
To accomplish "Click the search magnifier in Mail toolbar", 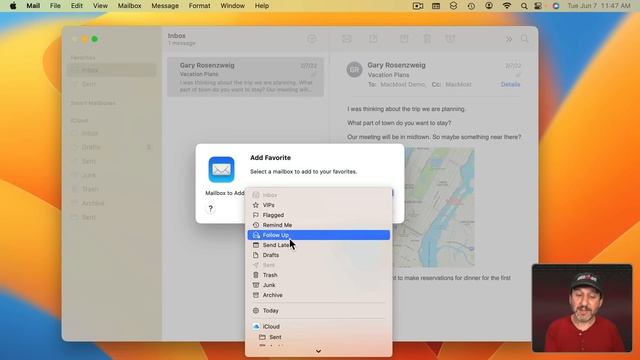I will coord(524,39).
